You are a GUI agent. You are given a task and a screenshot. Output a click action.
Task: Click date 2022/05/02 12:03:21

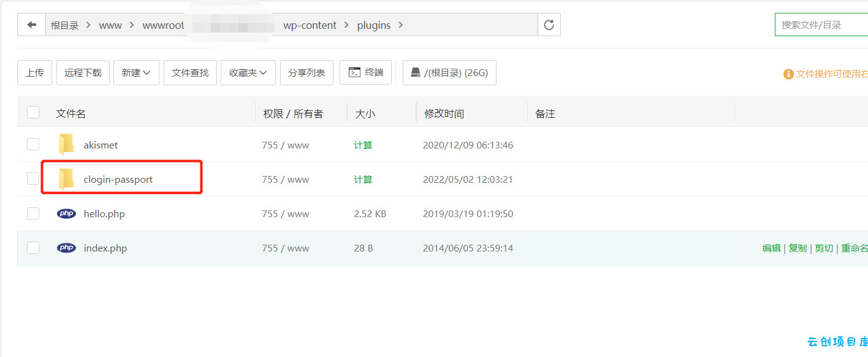click(468, 180)
